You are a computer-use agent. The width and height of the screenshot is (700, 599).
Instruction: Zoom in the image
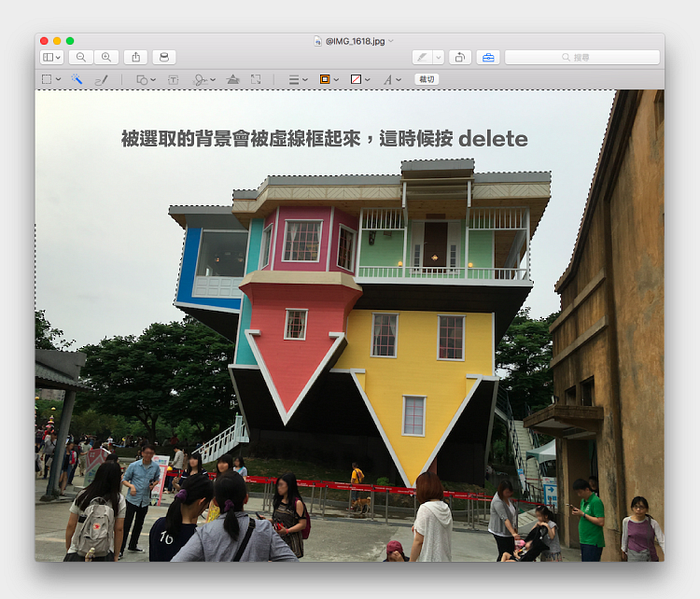[106, 57]
